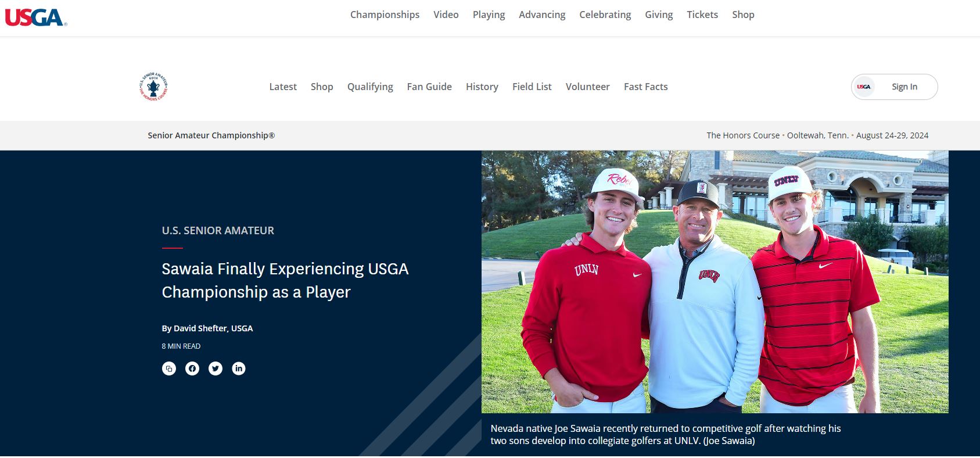
Task: Open the Senior Amateur Championship link
Action: click(x=211, y=135)
